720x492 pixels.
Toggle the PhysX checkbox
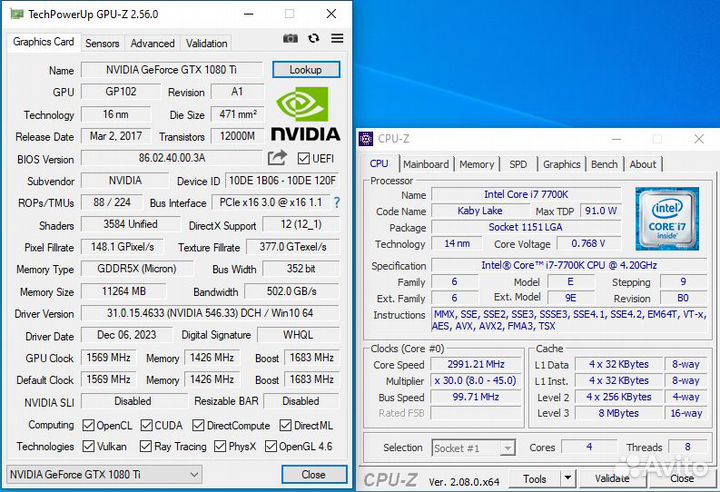[x=220, y=446]
